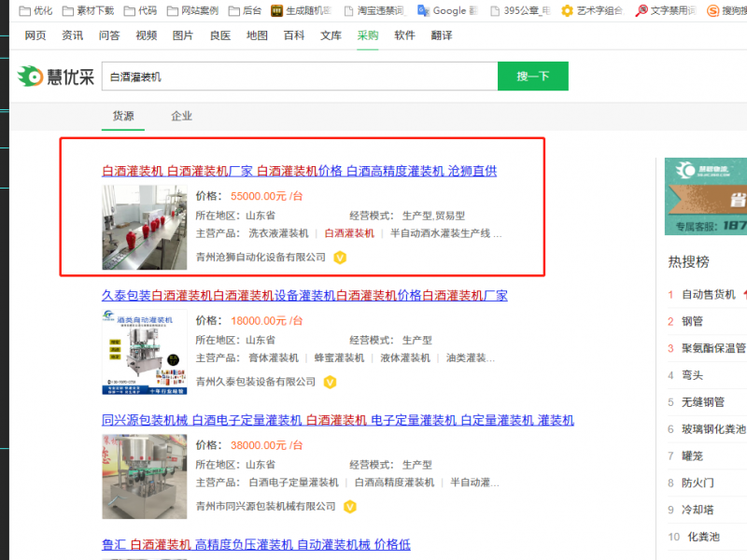
Task: Click verified badge next to 青州市同兴源包装机械有限公司
Action: (350, 507)
